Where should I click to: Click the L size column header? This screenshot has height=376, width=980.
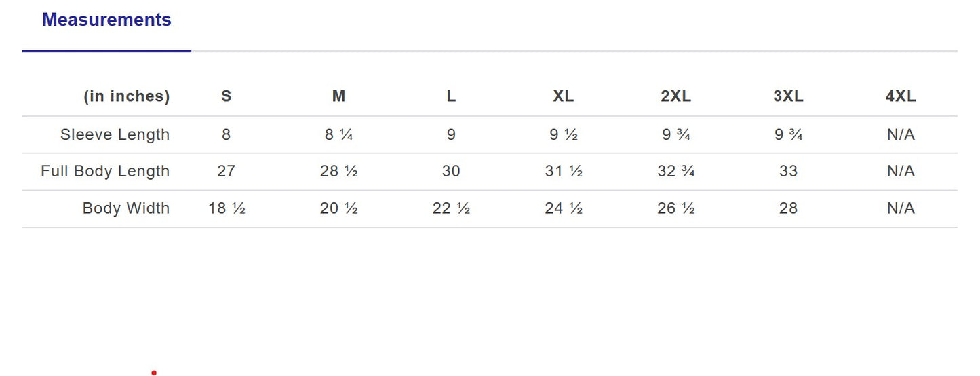click(x=451, y=96)
